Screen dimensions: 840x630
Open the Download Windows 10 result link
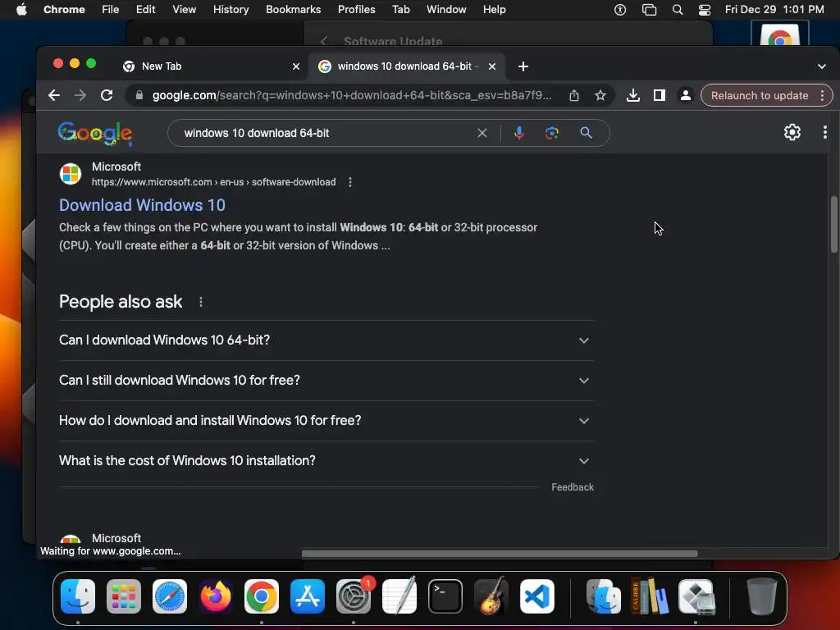pos(142,205)
